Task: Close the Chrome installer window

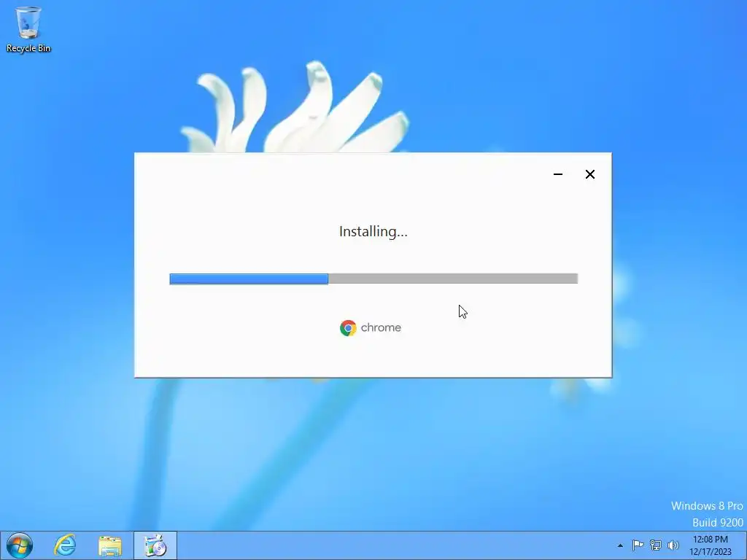Action: point(589,174)
